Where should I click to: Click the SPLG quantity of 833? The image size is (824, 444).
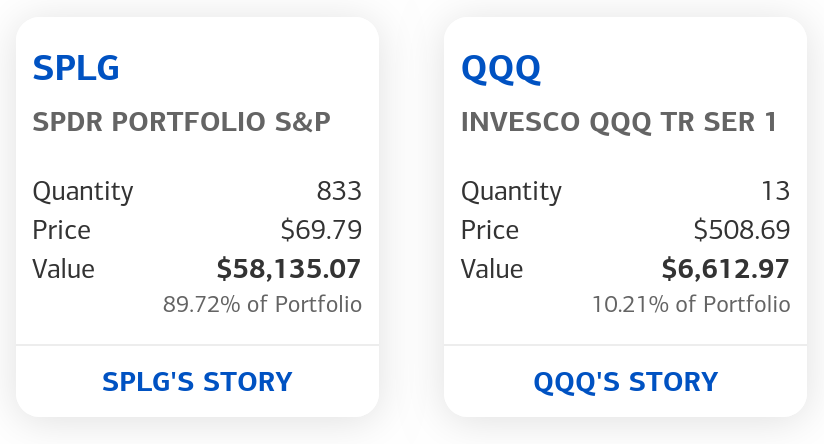point(339,191)
